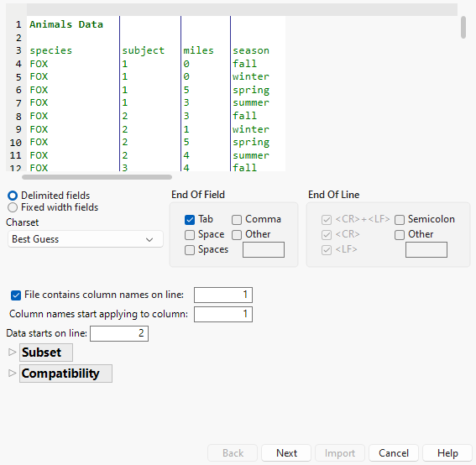Open Help for the import dialog
This screenshot has height=465, width=476.
[447, 453]
